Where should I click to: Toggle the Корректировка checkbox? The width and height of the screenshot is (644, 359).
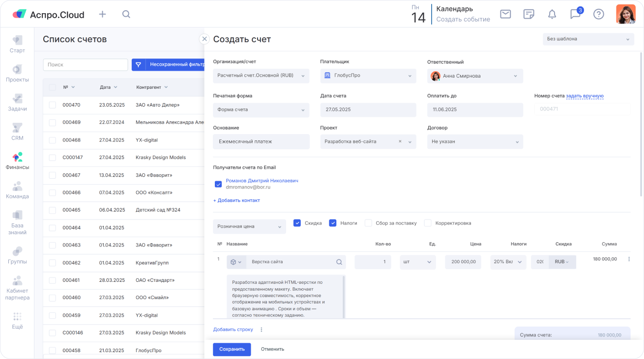coord(428,223)
